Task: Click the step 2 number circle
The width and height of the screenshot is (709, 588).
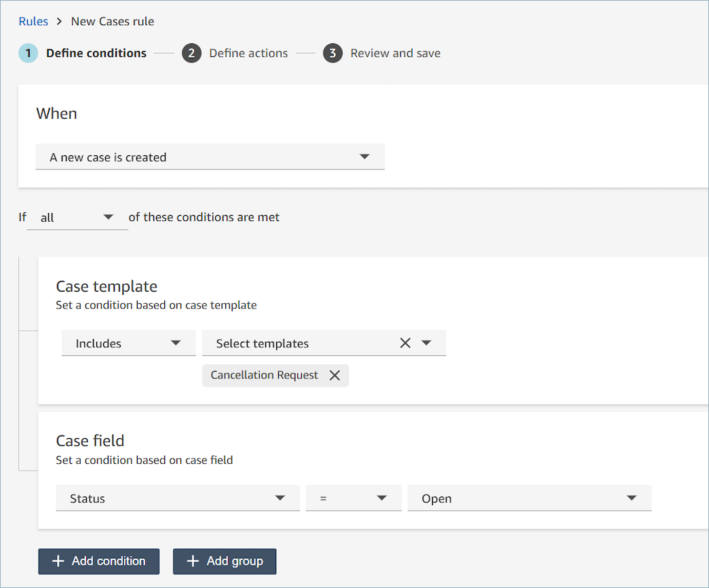Action: tap(191, 53)
